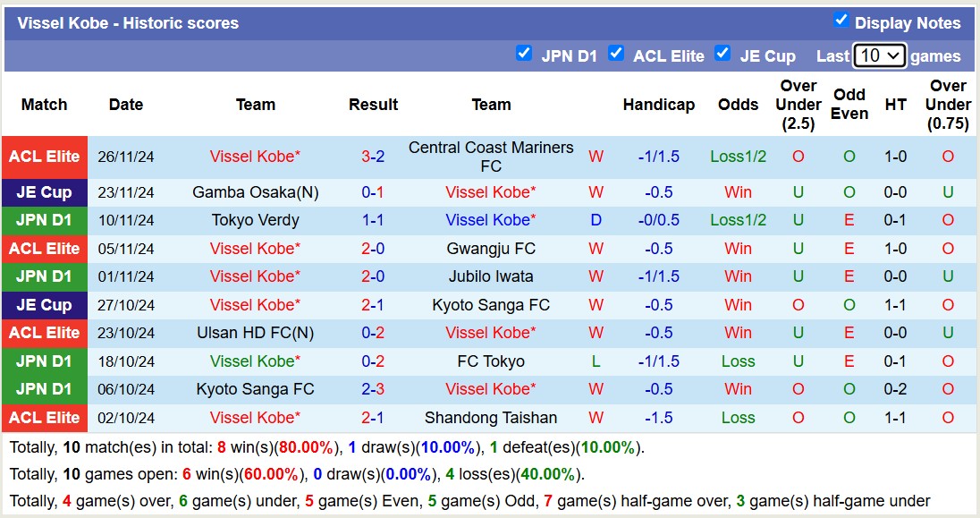Select the JPN D1 badge for 10/11/24 match
980x518 pixels.
45,220
